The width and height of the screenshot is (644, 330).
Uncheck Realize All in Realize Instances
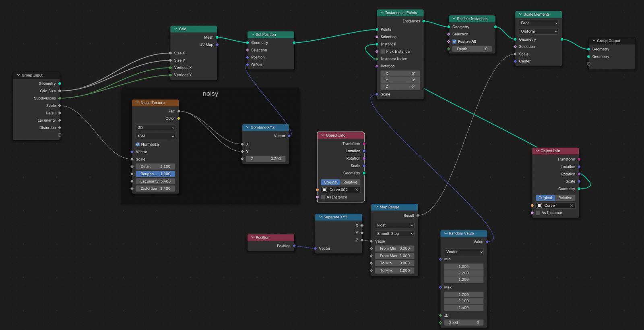454,42
